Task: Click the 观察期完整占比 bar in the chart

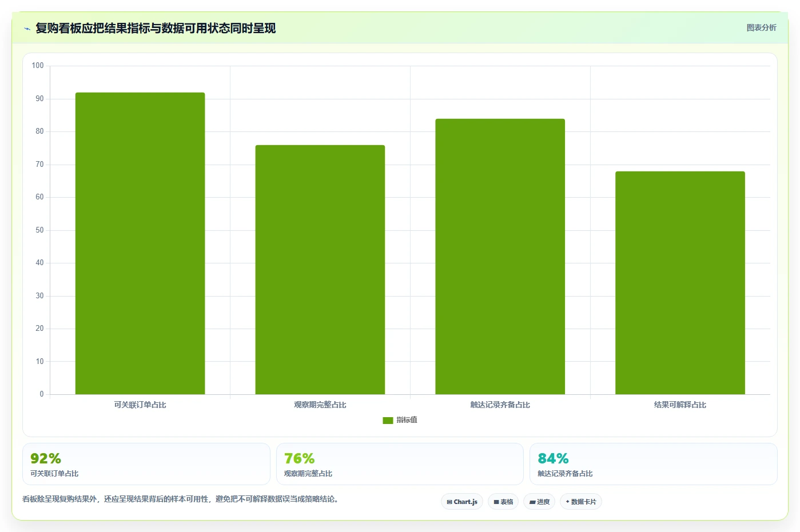Action: point(320,270)
